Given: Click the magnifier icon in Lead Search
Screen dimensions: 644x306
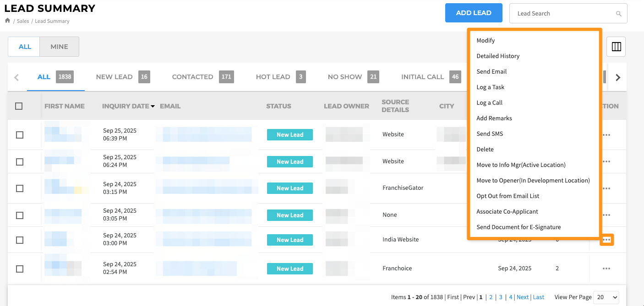Looking at the screenshot, I should (619, 14).
